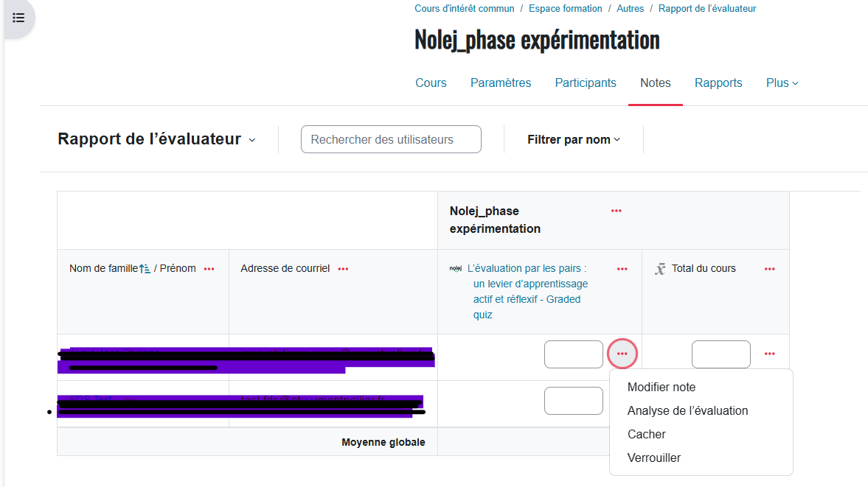Click the Adresse de courriel column header text
868x487 pixels.
click(x=285, y=269)
